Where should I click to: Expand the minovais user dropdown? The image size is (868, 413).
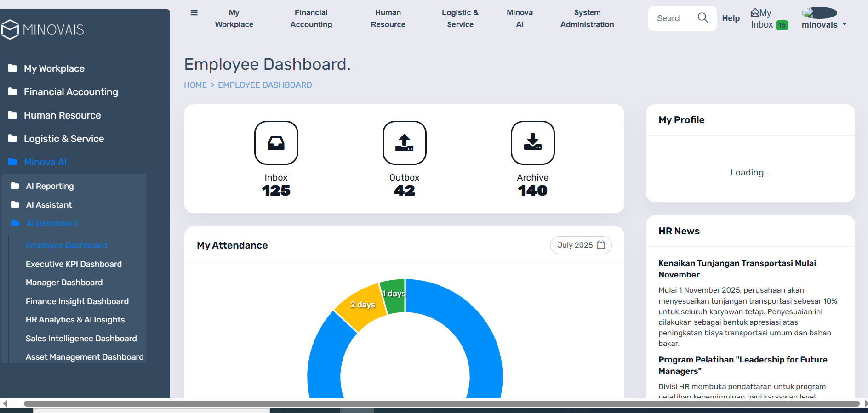[x=824, y=25]
